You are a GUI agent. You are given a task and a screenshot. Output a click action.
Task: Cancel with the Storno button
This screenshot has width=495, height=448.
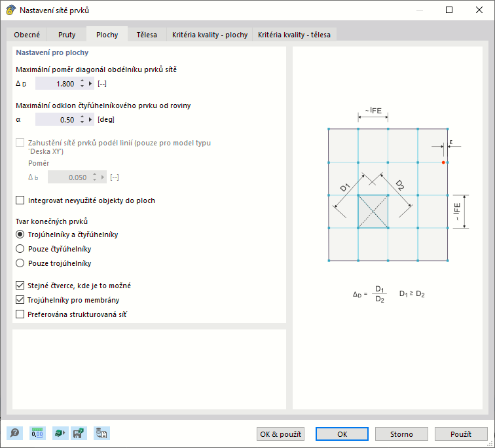coord(401,434)
